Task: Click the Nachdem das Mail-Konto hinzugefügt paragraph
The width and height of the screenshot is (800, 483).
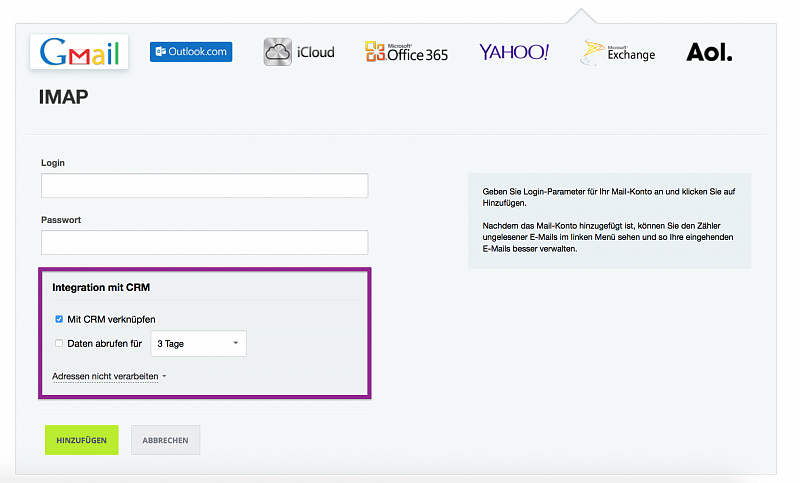Action: [608, 237]
